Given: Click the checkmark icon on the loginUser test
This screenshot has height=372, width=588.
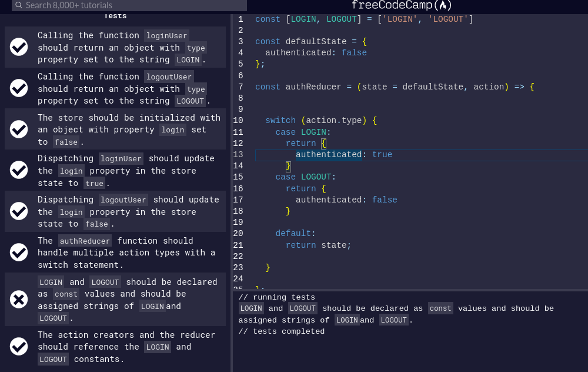Looking at the screenshot, I should pyautogui.click(x=18, y=46).
